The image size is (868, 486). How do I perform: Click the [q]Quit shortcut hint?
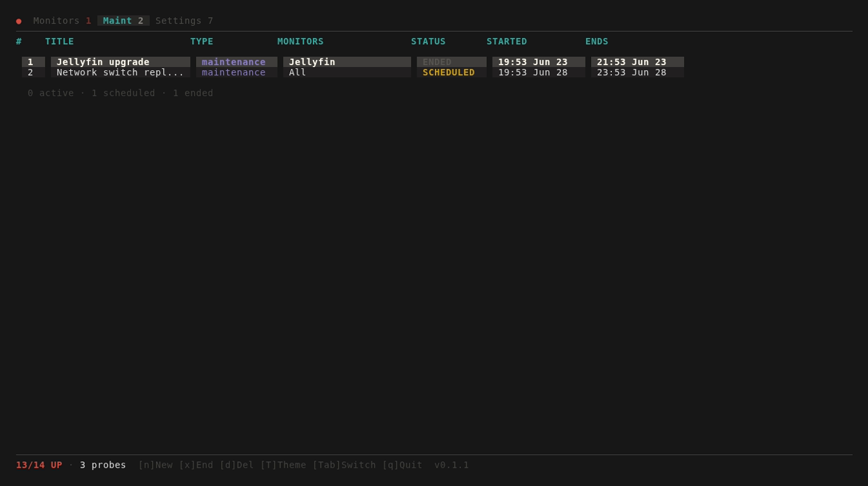coord(402,465)
